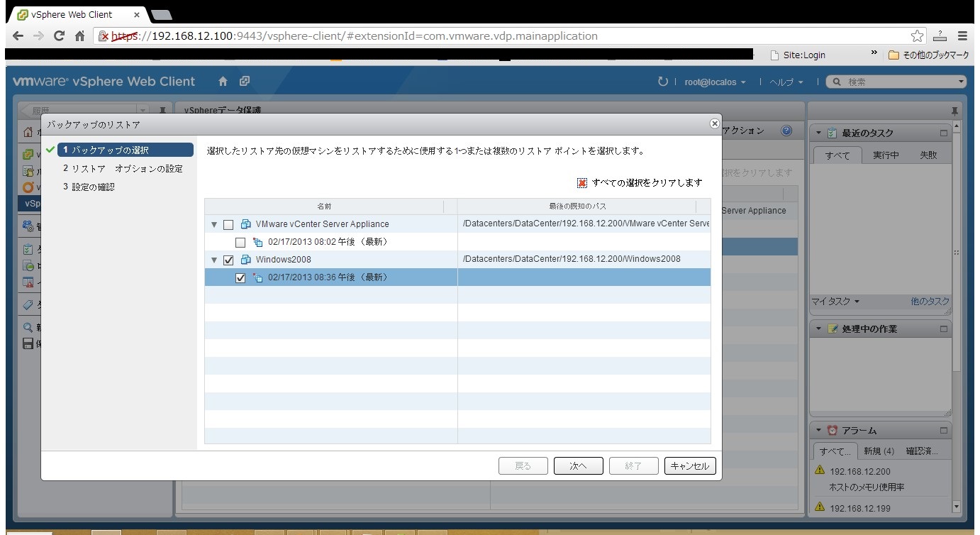Maximize the アラーム panel
The width and height of the screenshot is (980, 535).
pyautogui.click(x=943, y=430)
